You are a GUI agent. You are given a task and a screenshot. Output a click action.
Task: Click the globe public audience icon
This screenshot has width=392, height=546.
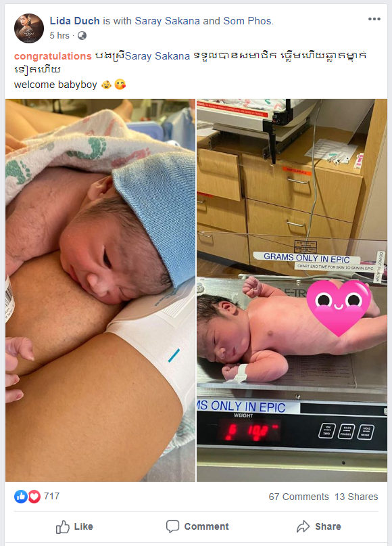(x=82, y=35)
